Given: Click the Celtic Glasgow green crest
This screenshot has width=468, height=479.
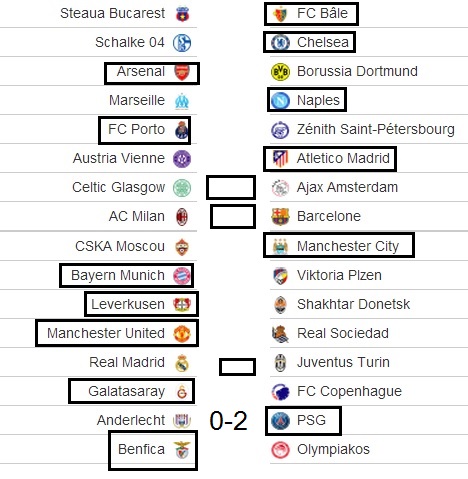Looking at the screenshot, I should pyautogui.click(x=182, y=188).
